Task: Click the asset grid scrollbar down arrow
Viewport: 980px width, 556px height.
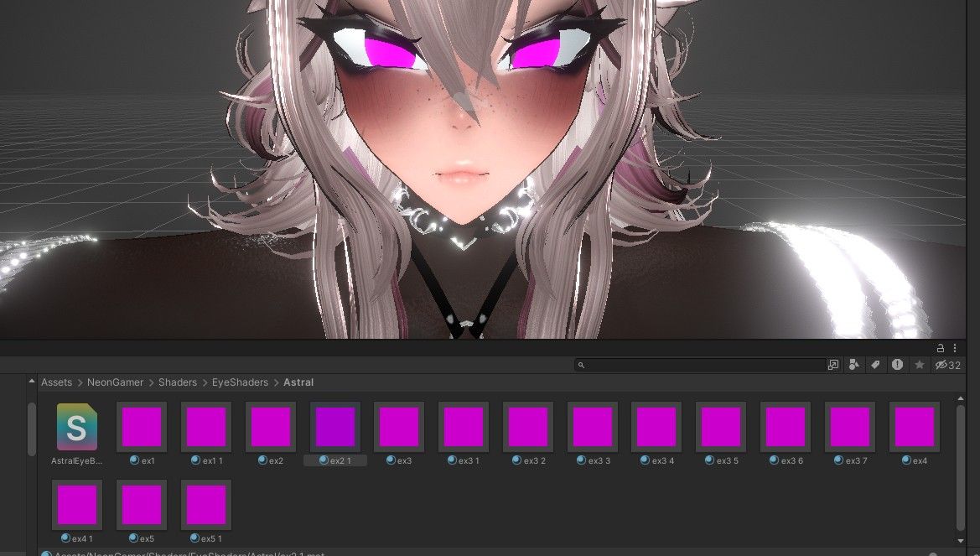Action: (961, 541)
